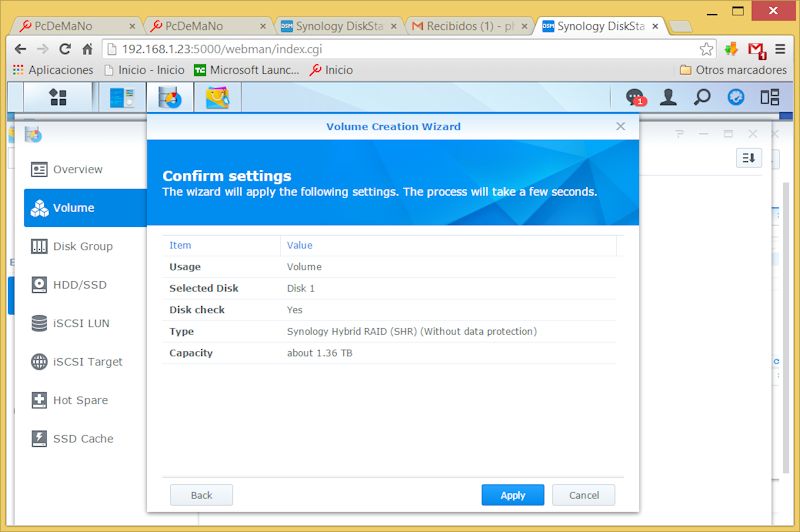The height and width of the screenshot is (532, 800).
Task: Click the SSD Cache sidebar icon
Action: (39, 439)
